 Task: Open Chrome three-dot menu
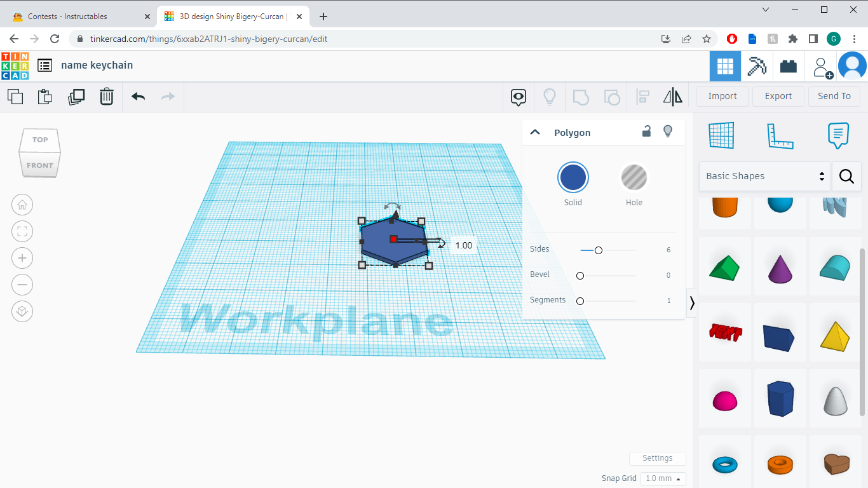(855, 39)
